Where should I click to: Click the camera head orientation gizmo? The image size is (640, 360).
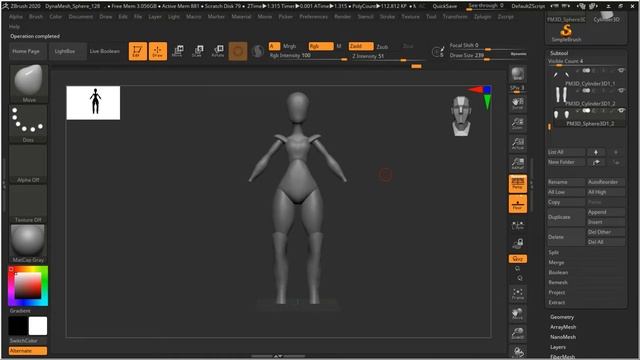click(461, 116)
